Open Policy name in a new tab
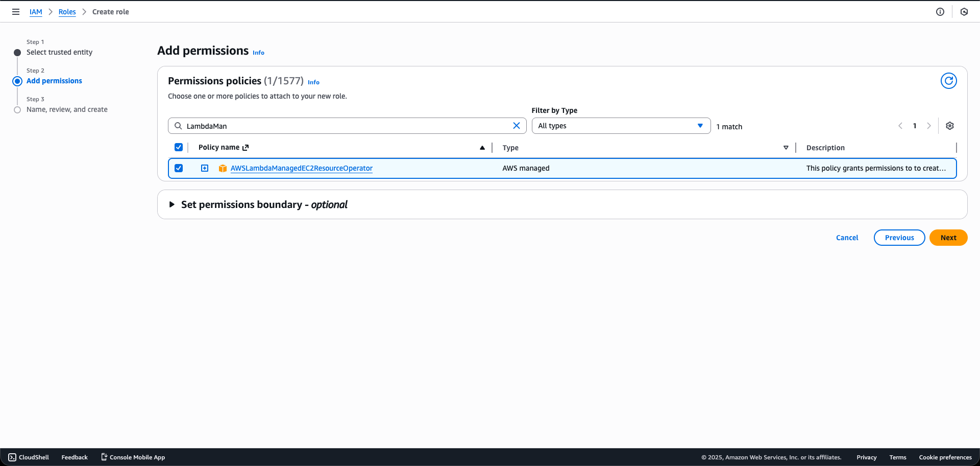The image size is (980, 466). coord(244,147)
